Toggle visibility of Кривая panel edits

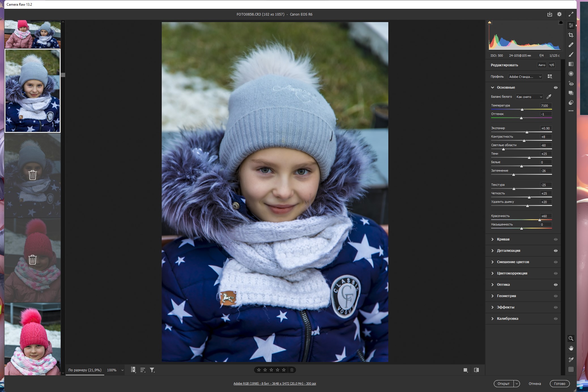click(555, 239)
